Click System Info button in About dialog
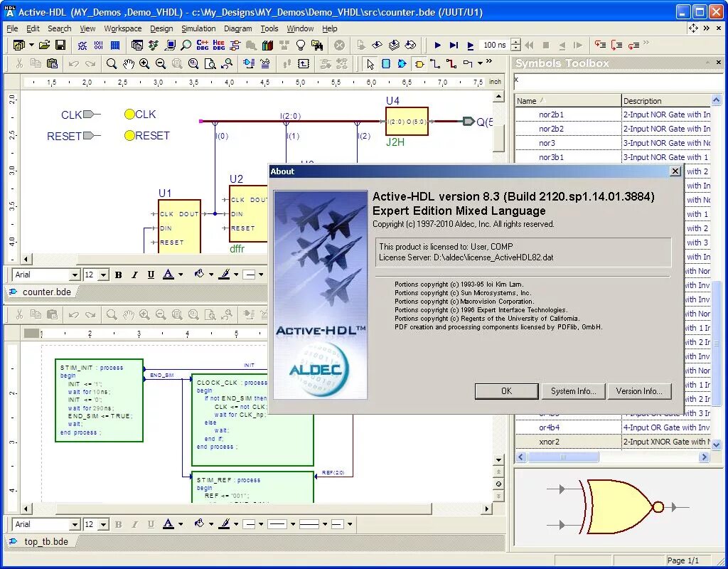 574,391
